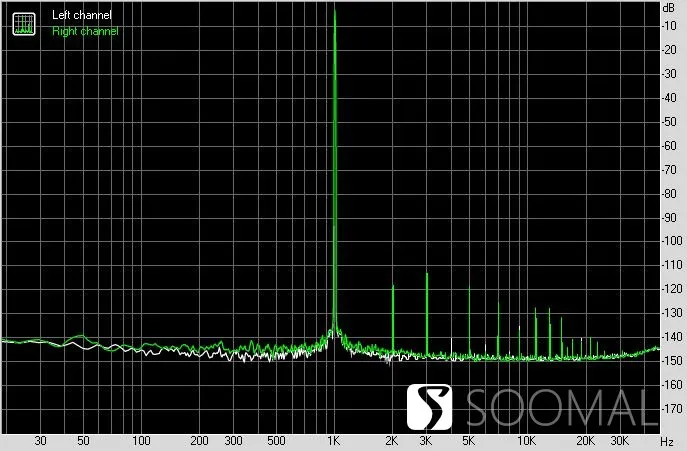The height and width of the screenshot is (451, 687).
Task: Click the spectrum graph icon at top-left
Action: [24, 24]
